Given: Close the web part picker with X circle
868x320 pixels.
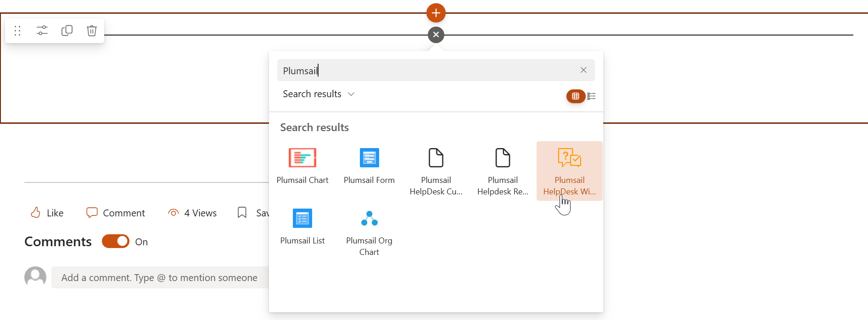Looking at the screenshot, I should click(x=436, y=35).
